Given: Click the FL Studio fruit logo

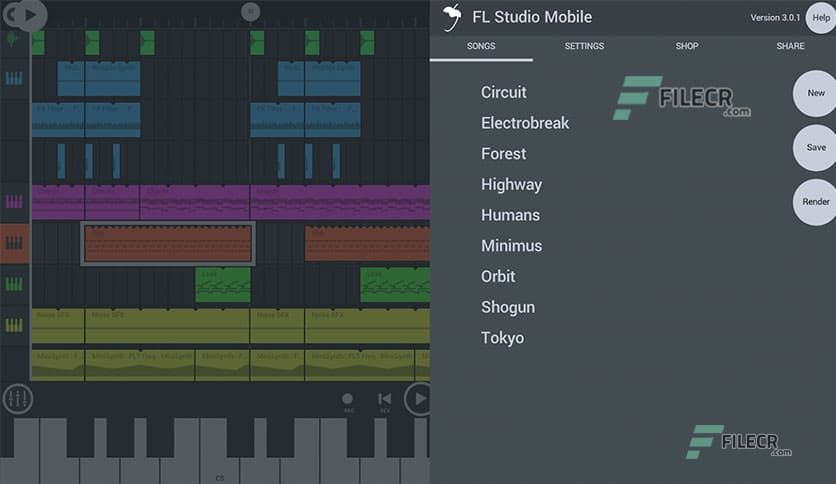Looking at the screenshot, I should [453, 17].
